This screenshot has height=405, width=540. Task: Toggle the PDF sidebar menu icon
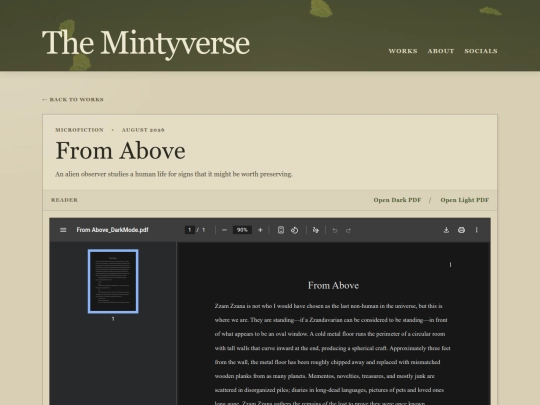(63, 230)
